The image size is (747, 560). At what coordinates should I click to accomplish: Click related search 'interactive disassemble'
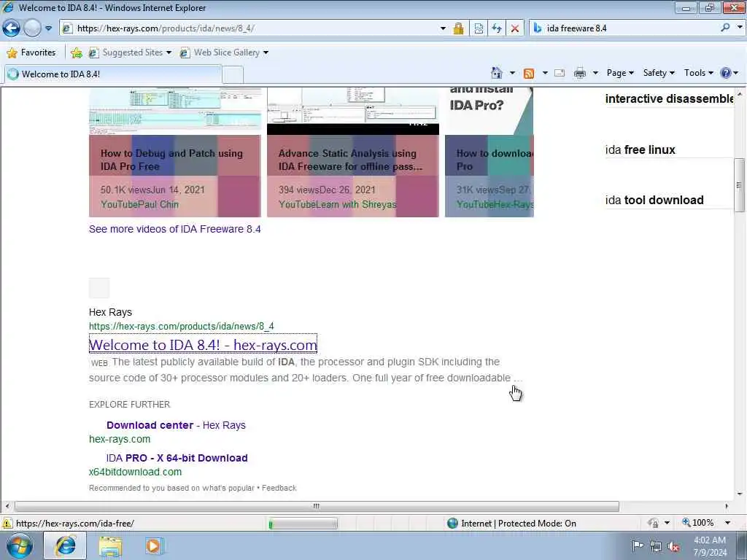tap(670, 98)
